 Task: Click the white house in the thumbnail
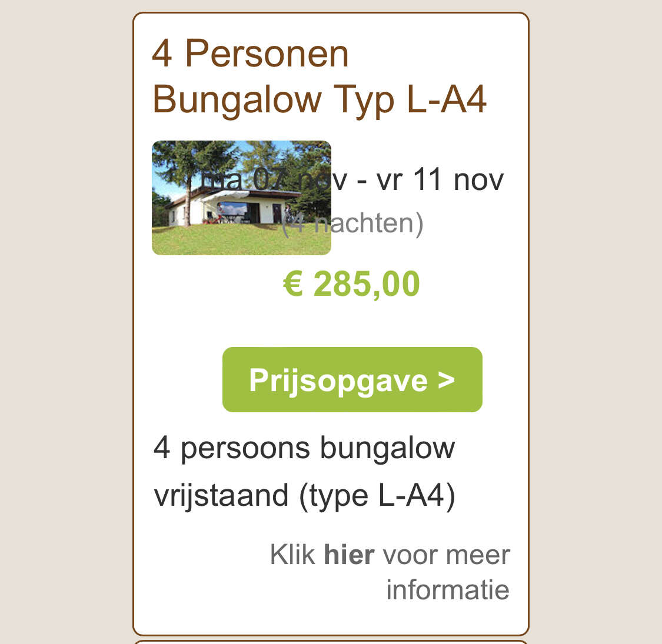tap(235, 209)
